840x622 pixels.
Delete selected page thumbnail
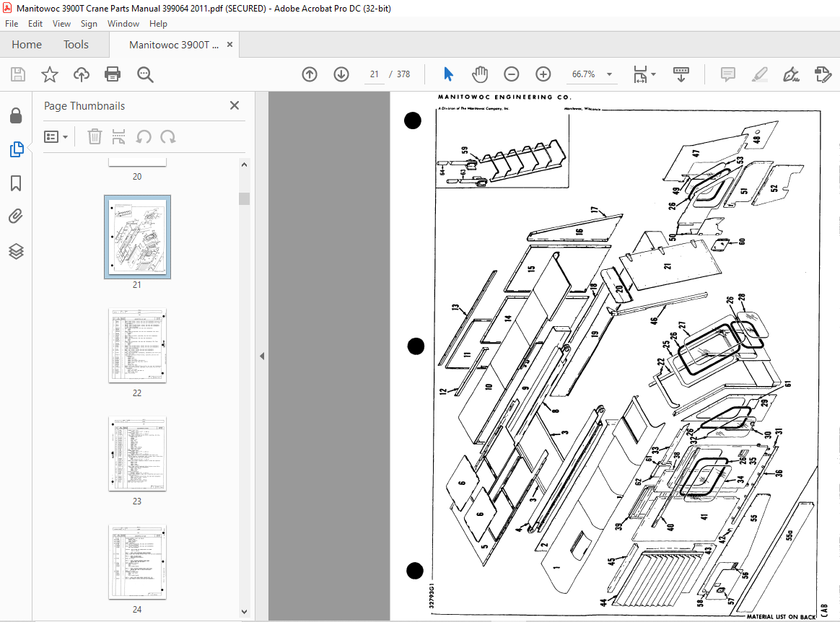95,137
